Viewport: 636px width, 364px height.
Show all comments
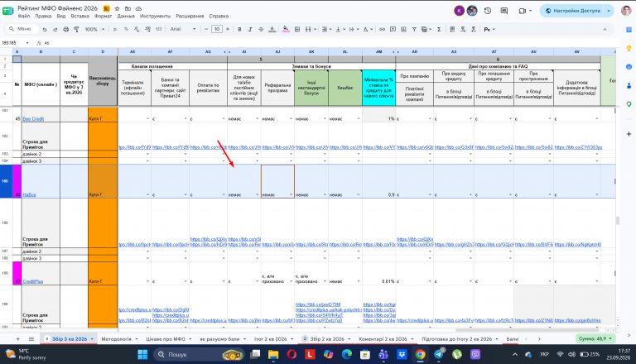pyautogui.click(x=504, y=11)
